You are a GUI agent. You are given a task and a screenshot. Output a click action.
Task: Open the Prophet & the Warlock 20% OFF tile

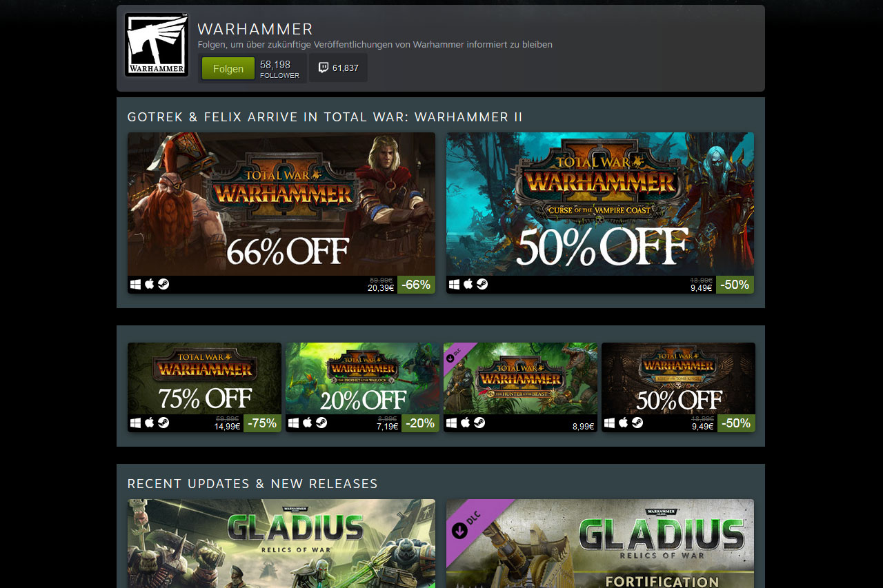(362, 378)
